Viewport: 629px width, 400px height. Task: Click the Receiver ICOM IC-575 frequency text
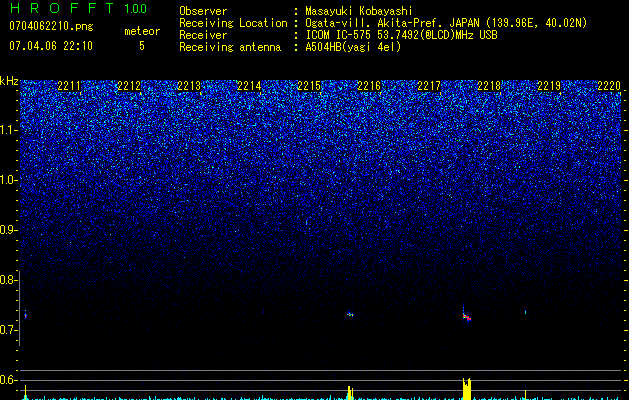pyautogui.click(x=401, y=35)
